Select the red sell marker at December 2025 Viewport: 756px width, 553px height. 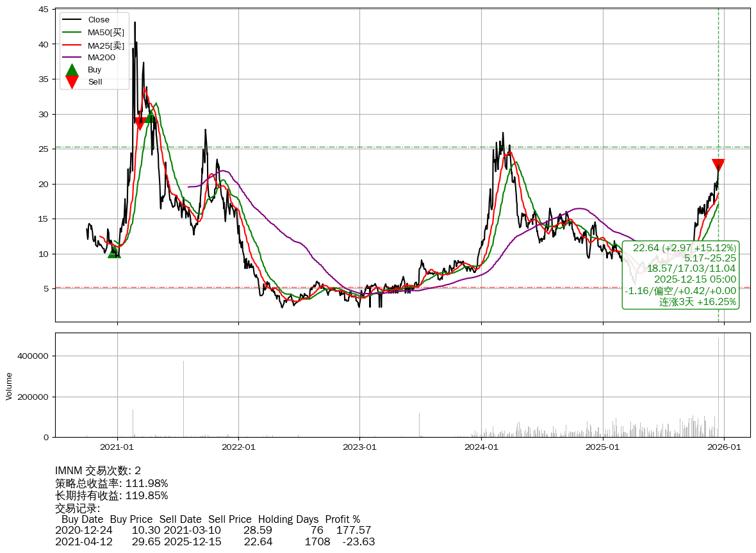coord(718,165)
